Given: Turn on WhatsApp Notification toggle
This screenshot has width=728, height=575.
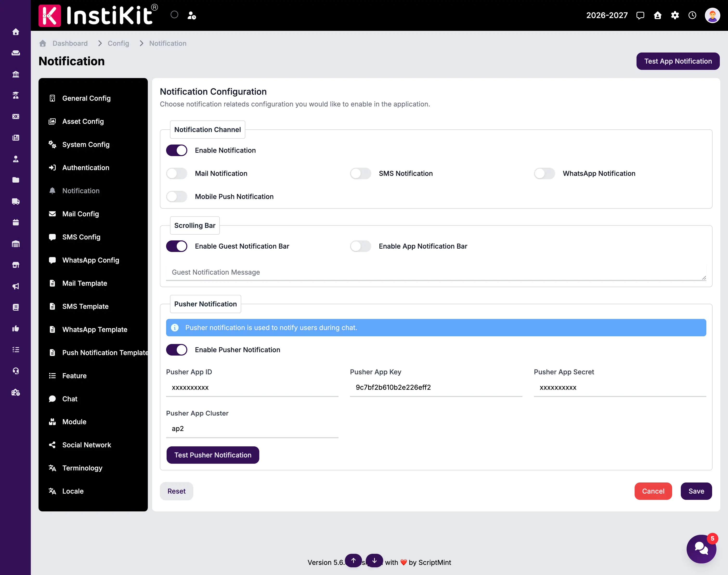Looking at the screenshot, I should point(544,174).
